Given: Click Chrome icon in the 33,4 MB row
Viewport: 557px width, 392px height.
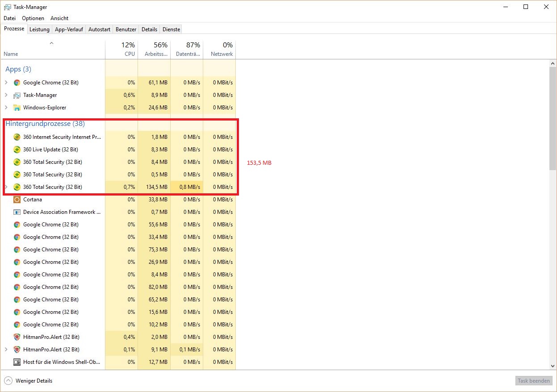Looking at the screenshot, I should click(x=17, y=237).
